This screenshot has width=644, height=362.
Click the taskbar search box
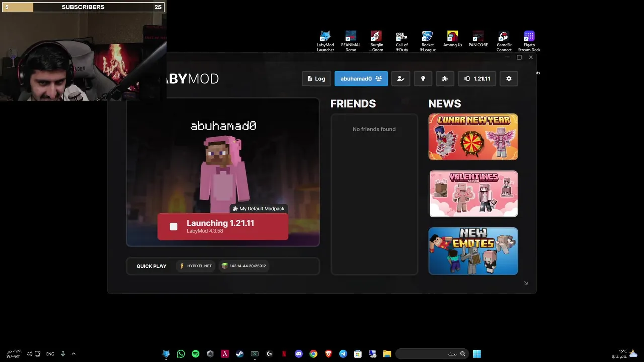(432, 354)
